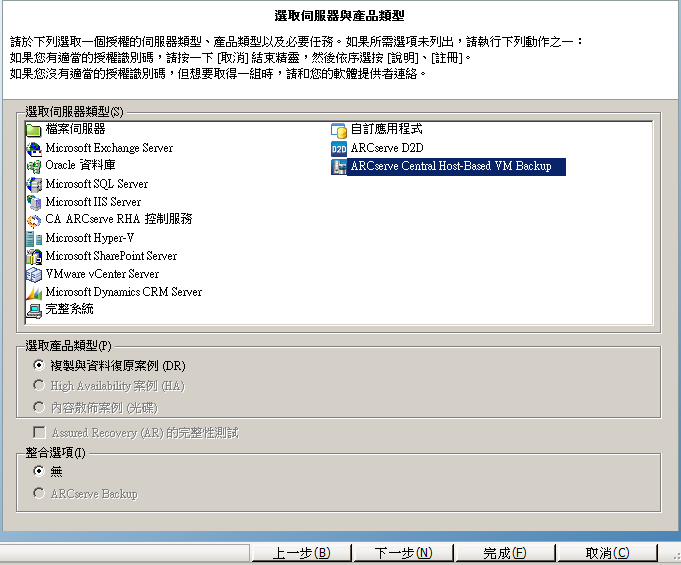The height and width of the screenshot is (565, 681).
Task: Choose CA ARCserve RHA 控制服務 label
Action: tap(119, 219)
